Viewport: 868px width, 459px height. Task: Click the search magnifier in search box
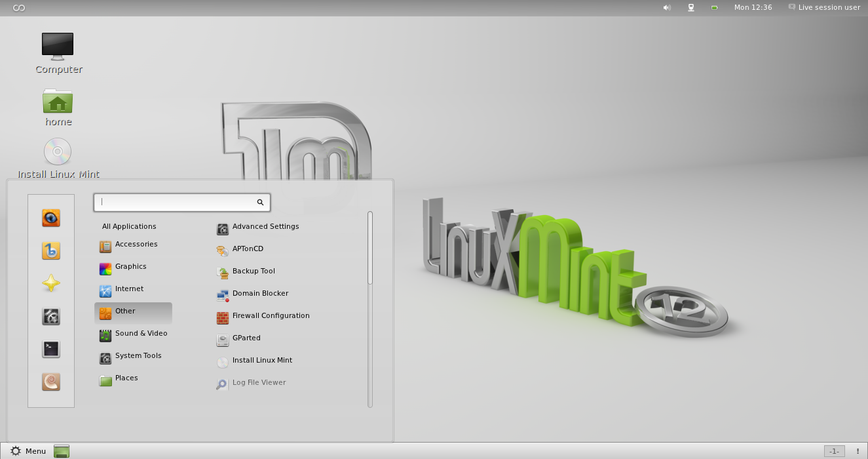[x=260, y=203]
